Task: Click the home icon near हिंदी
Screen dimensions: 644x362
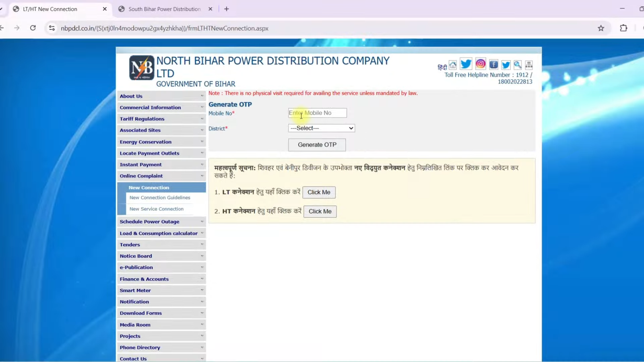Action: point(453,64)
